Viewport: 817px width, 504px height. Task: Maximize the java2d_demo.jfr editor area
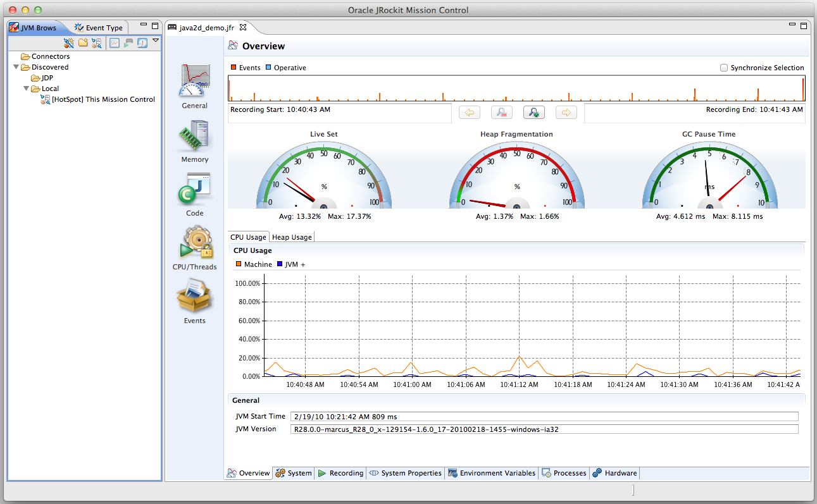click(804, 26)
